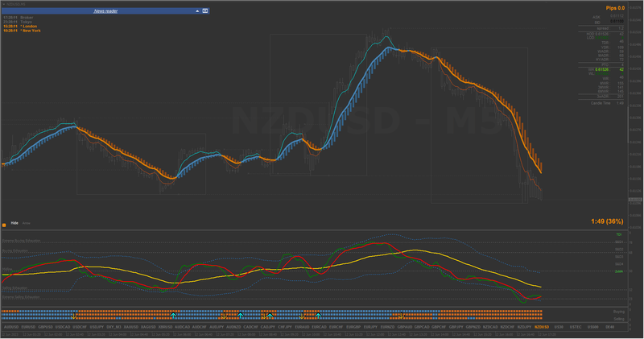Click the 'Buying' label of signal strip
Image resolution: width=644 pixels, height=339 pixels.
point(619,312)
